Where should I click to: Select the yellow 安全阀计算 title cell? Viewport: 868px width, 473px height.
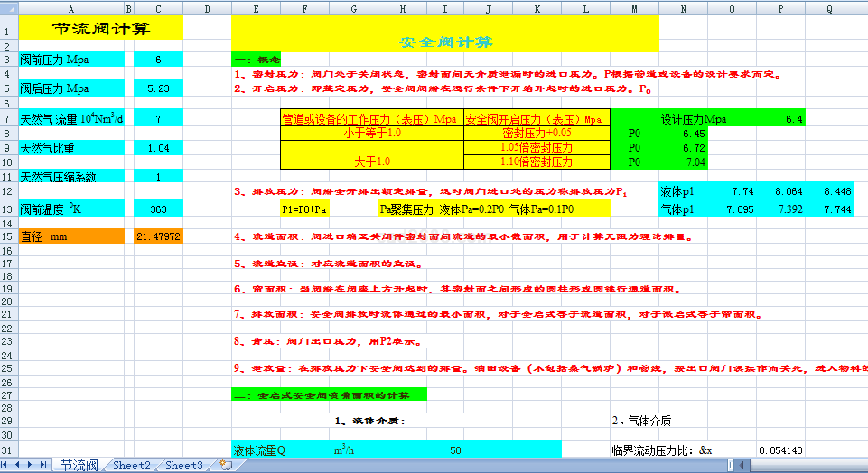(x=445, y=42)
